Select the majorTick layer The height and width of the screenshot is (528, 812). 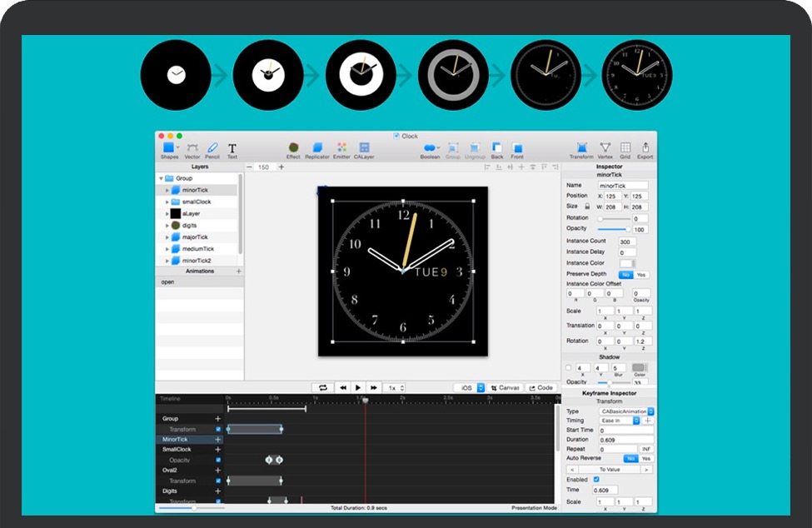[195, 237]
